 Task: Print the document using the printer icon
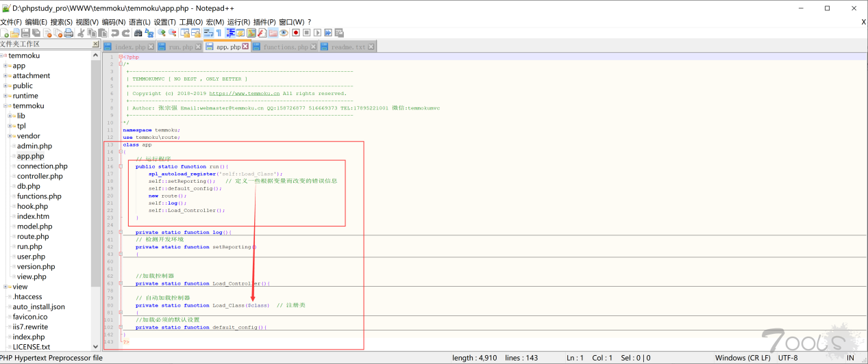point(68,33)
